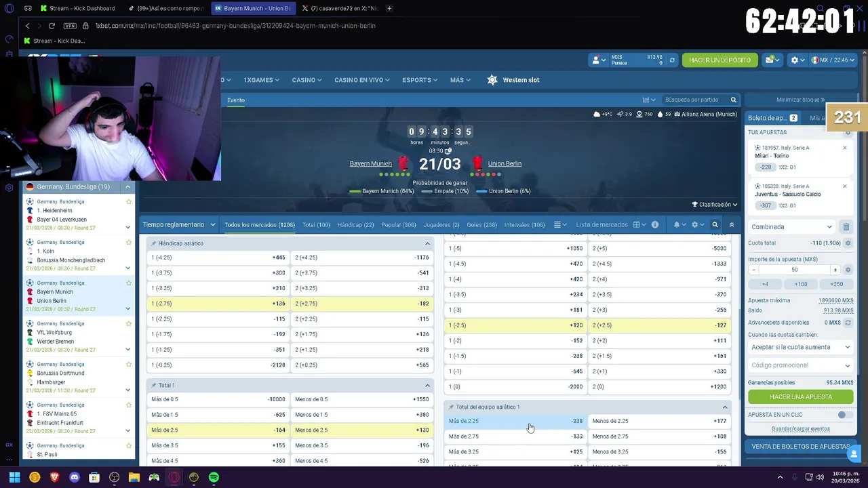Remove the Milan - Torino bet from slip
This screenshot has height=488, width=868.
(x=844, y=148)
